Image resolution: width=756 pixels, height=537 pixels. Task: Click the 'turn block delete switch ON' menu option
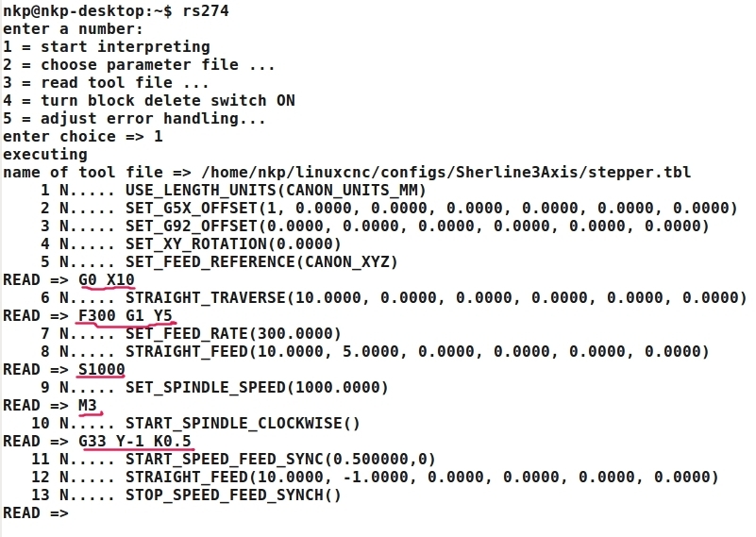(149, 101)
